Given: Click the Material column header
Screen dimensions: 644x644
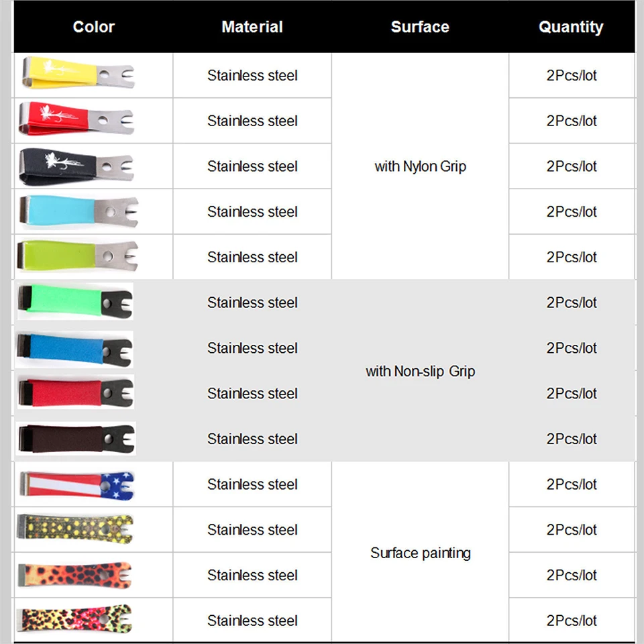Looking at the screenshot, I should (252, 27).
